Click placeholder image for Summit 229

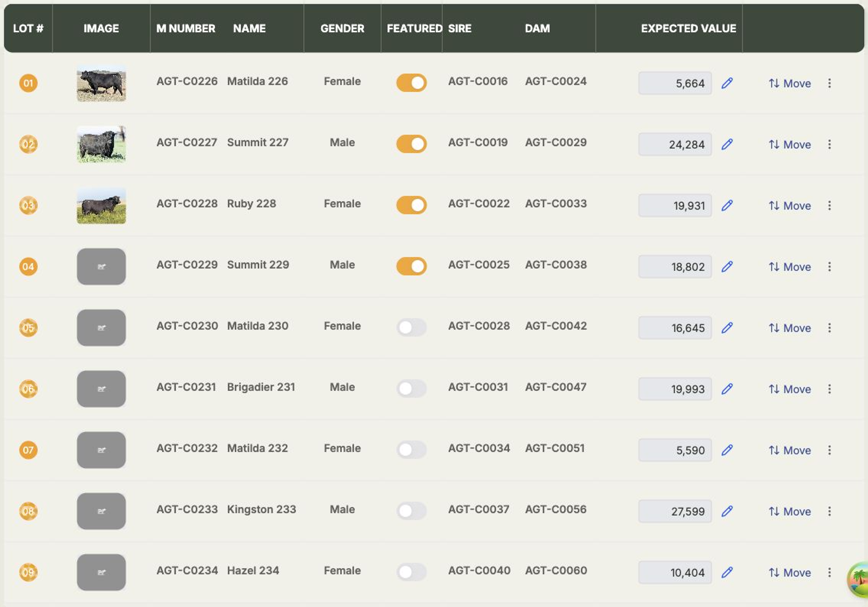pos(101,266)
